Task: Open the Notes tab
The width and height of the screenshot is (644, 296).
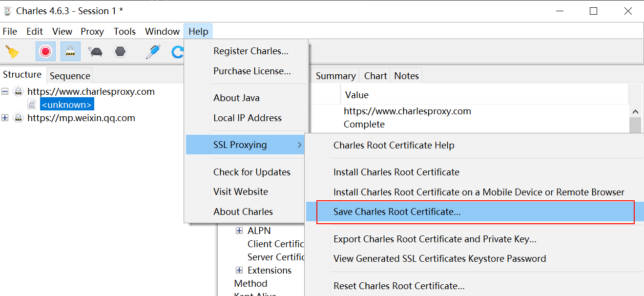Action: tap(407, 76)
